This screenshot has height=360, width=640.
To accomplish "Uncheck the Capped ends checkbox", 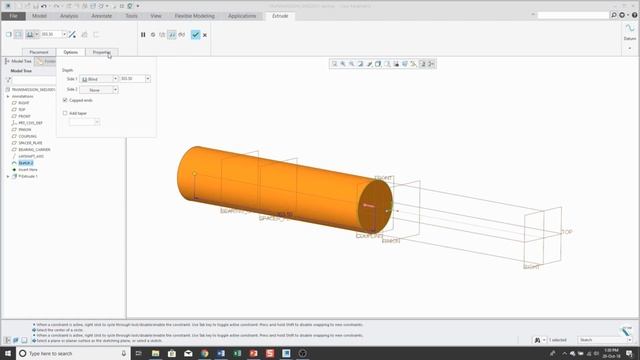I will [65, 100].
